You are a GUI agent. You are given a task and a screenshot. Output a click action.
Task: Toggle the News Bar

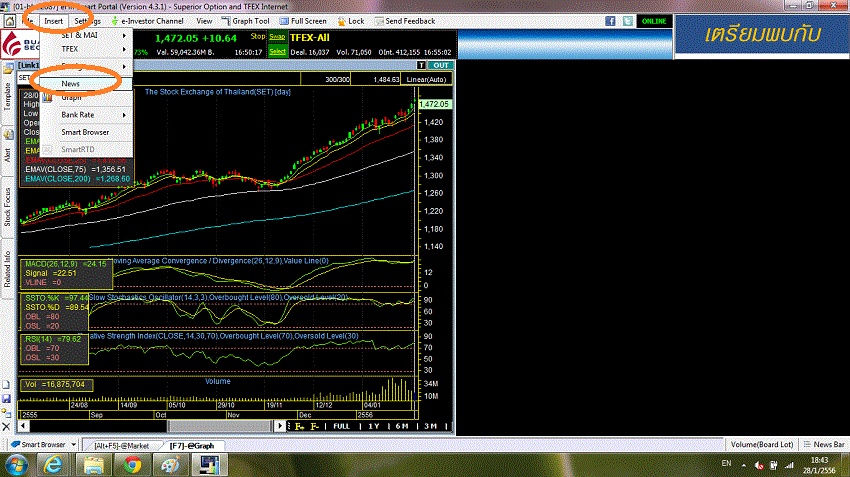click(x=823, y=444)
